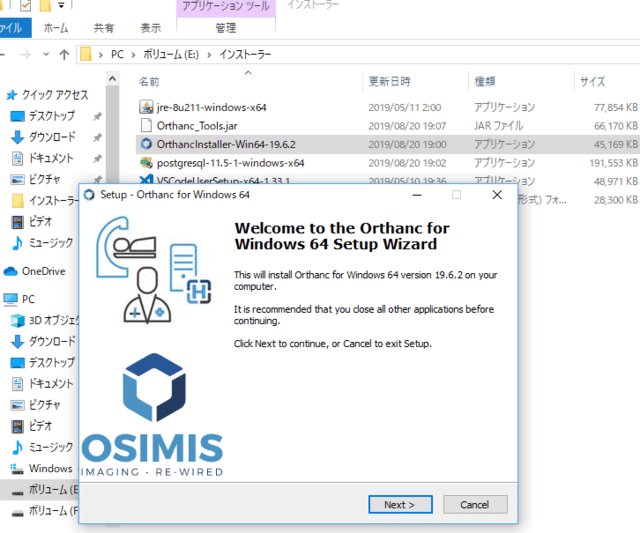Open the quick access toolbar customize dropdown
This screenshot has height=533, width=640.
click(x=62, y=7)
